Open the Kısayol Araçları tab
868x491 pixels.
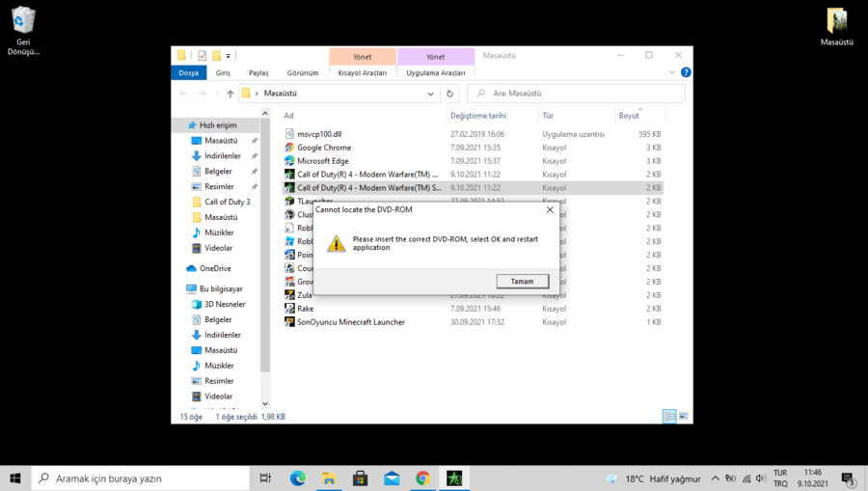[x=362, y=72]
